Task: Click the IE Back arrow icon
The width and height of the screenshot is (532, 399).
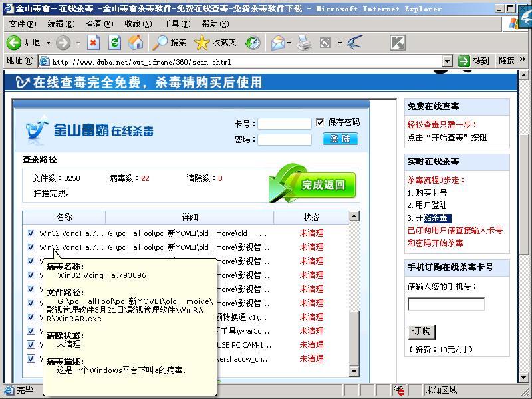Action: coord(14,43)
